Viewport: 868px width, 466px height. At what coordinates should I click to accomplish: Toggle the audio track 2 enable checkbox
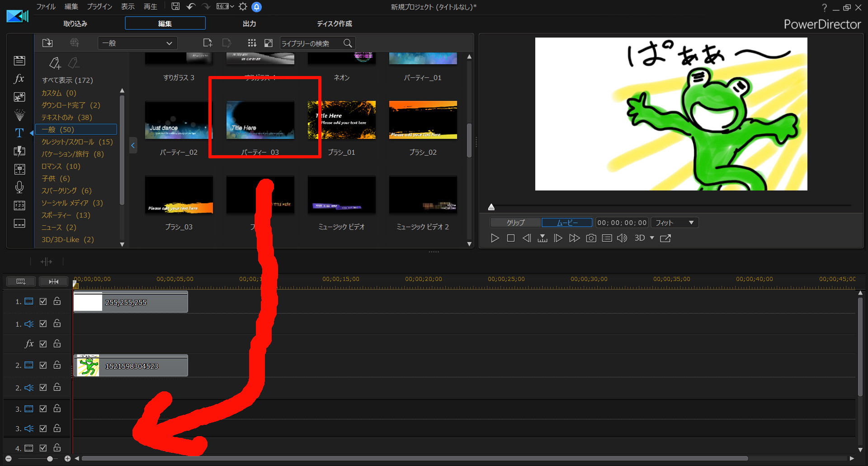click(43, 387)
